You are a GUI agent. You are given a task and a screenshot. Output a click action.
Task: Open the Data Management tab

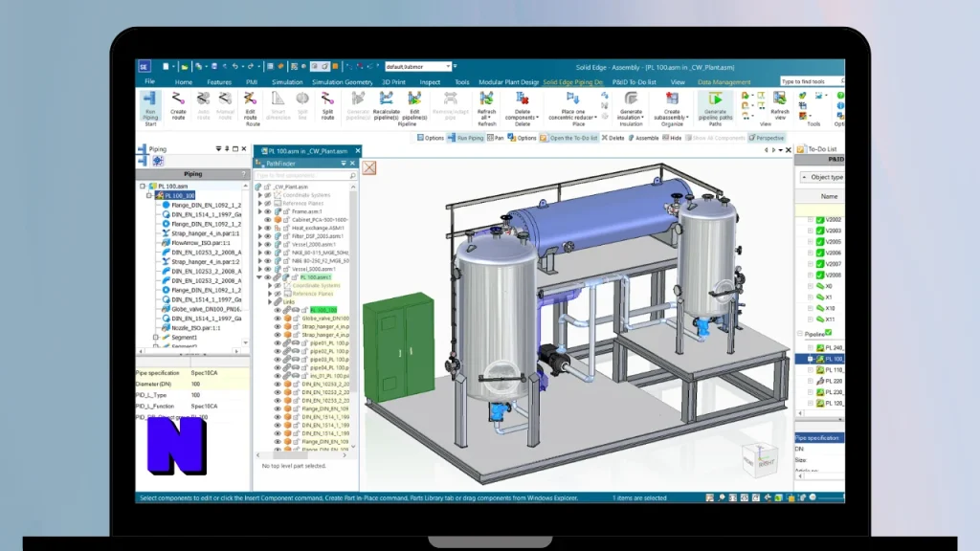click(x=724, y=82)
